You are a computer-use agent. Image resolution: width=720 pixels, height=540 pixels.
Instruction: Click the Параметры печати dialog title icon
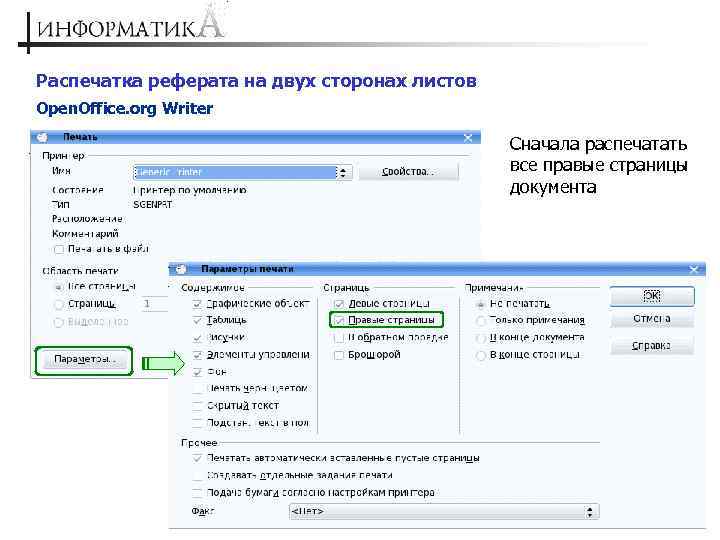click(181, 269)
